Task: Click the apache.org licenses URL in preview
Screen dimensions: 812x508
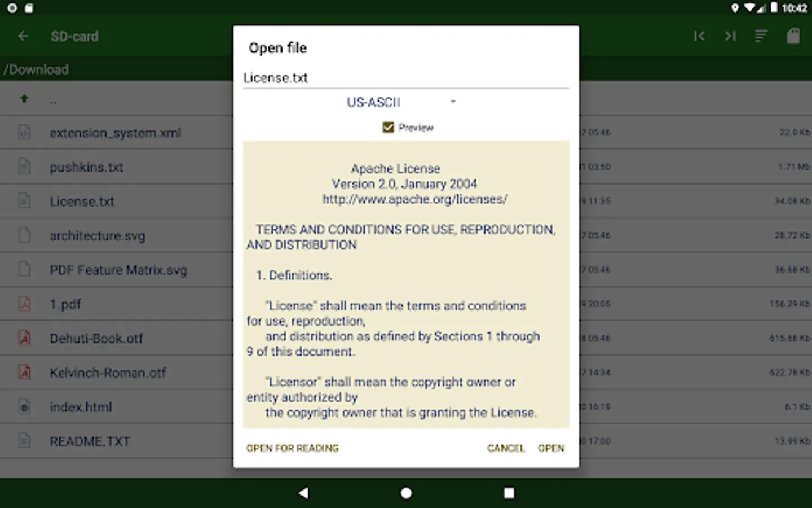Action: [x=414, y=199]
